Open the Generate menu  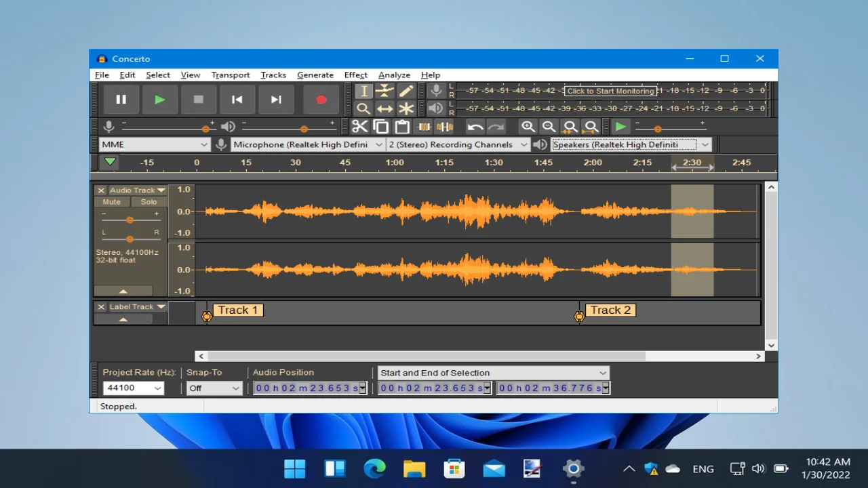(x=315, y=75)
